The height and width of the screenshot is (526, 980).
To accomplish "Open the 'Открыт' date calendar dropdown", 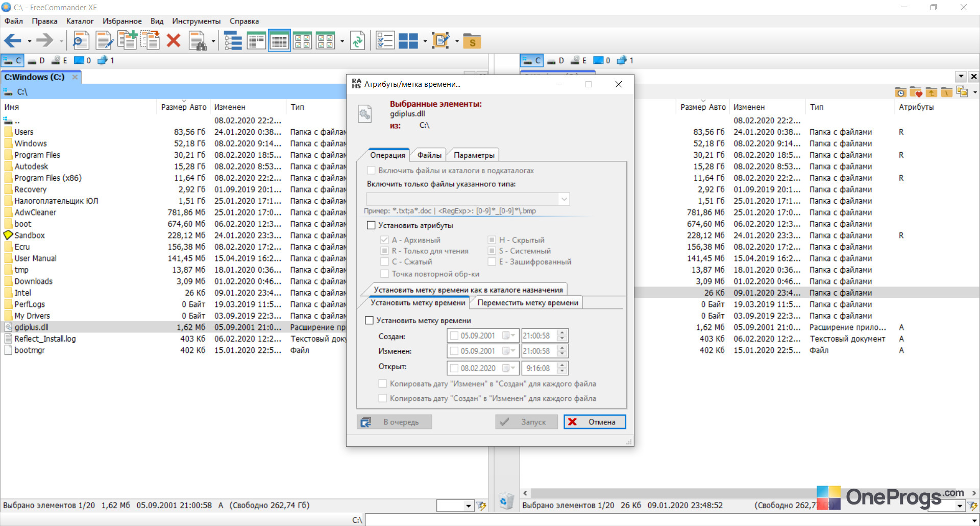I will click(x=509, y=368).
